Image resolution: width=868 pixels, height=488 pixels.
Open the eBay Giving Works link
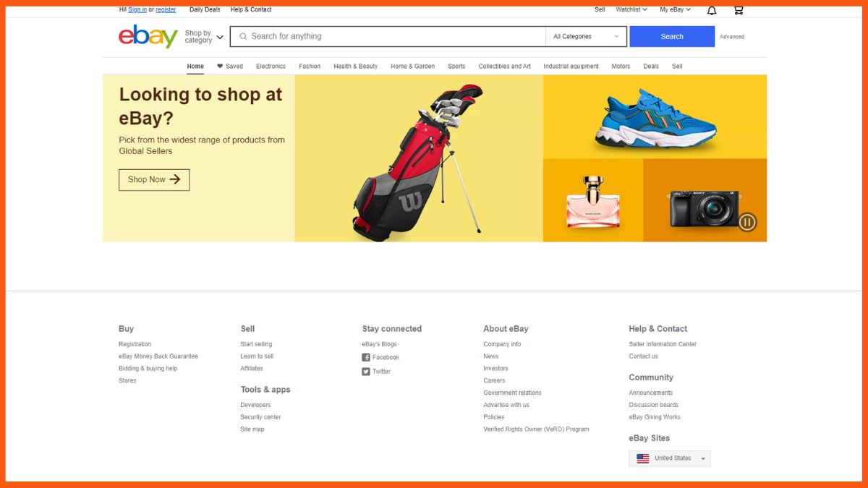(x=655, y=417)
